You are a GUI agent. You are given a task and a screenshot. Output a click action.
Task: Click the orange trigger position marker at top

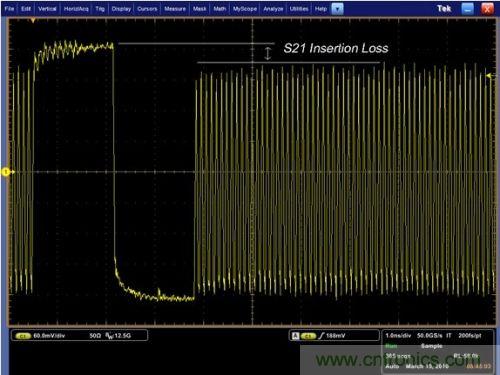coord(33,21)
